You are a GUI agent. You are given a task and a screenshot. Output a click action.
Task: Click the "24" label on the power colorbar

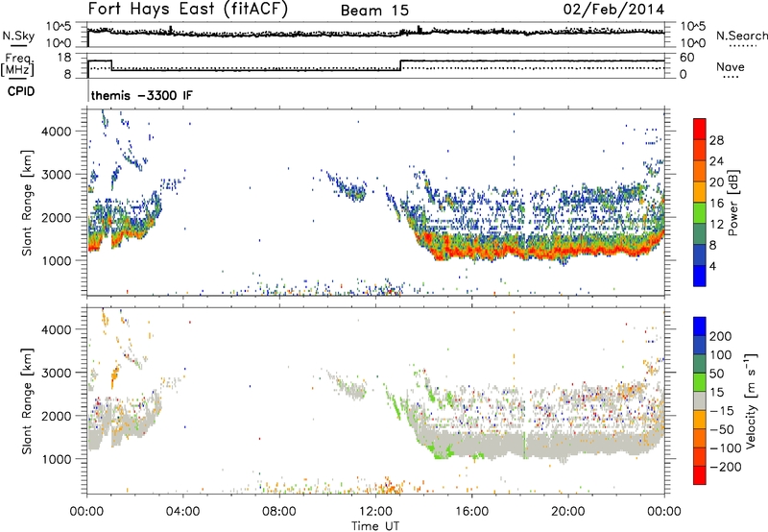(x=716, y=161)
